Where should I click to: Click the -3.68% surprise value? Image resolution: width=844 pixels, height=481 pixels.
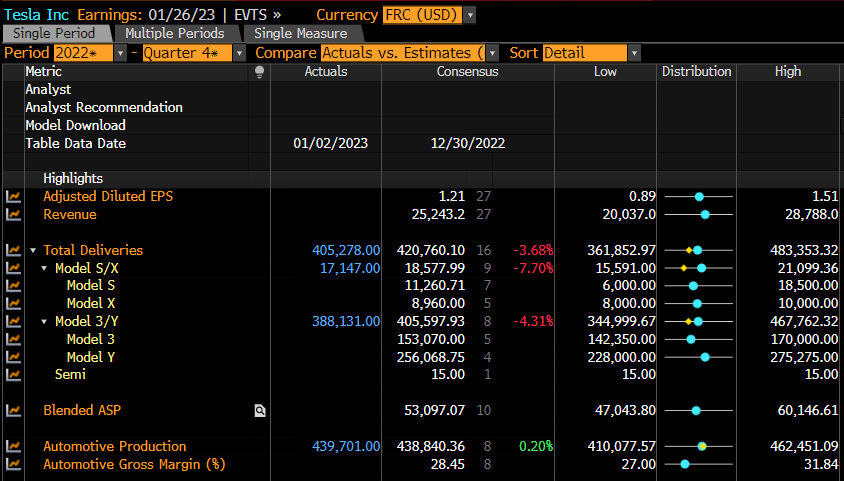[x=533, y=250]
